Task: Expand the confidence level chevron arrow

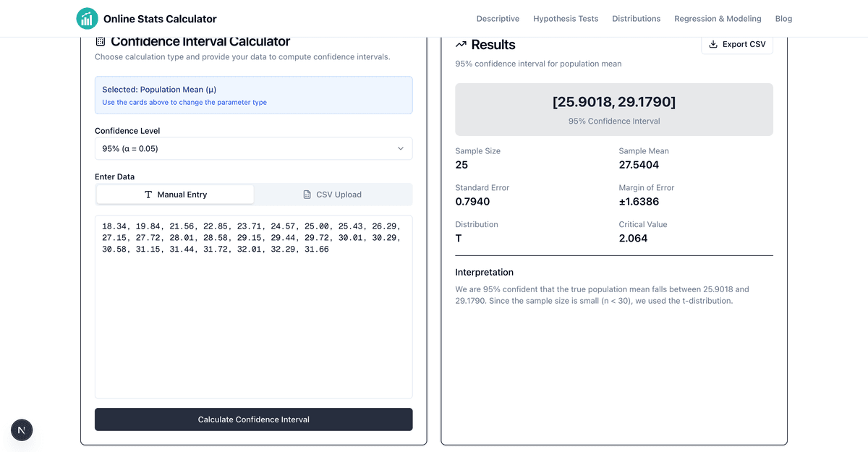Action: point(401,148)
